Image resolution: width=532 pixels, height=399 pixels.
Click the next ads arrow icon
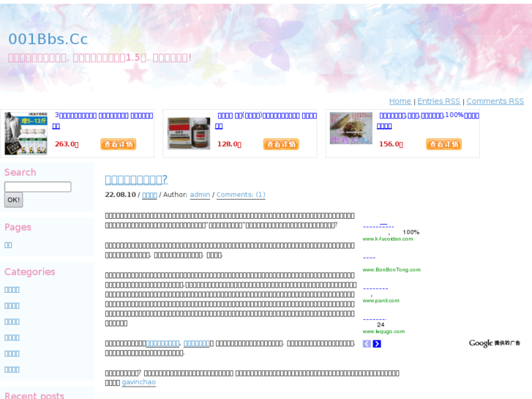(377, 344)
